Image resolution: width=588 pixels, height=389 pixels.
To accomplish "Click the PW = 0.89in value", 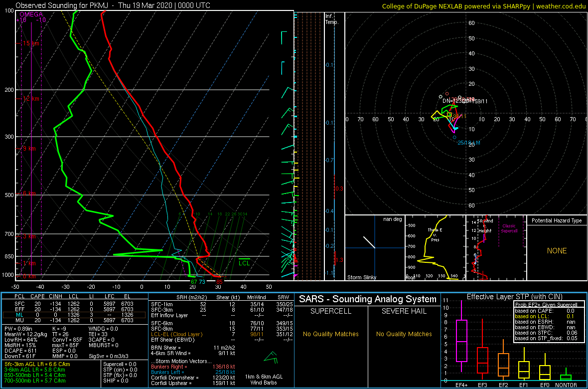I will coord(18,329).
